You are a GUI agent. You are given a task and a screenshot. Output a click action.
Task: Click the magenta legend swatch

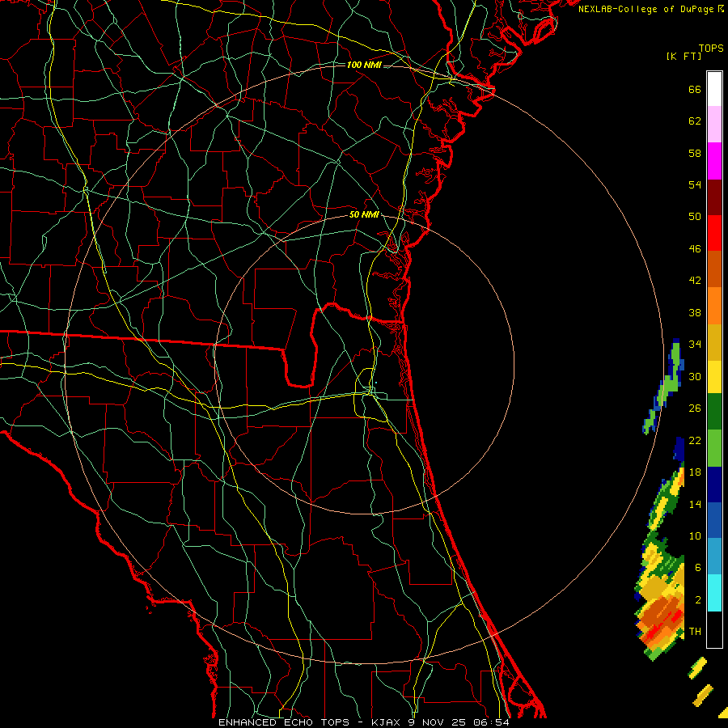coord(714,161)
